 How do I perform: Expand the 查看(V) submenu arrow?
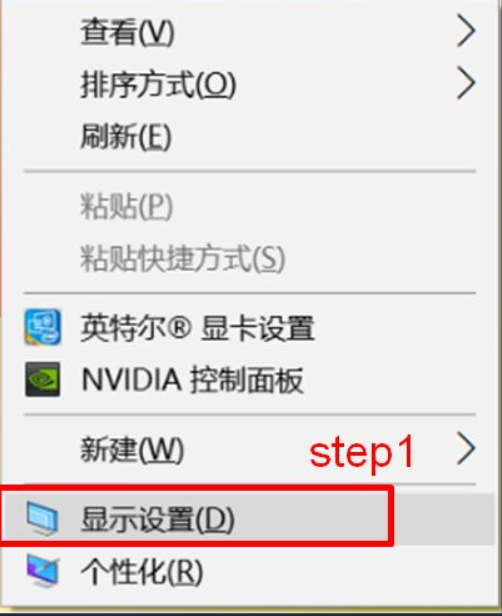[x=466, y=31]
